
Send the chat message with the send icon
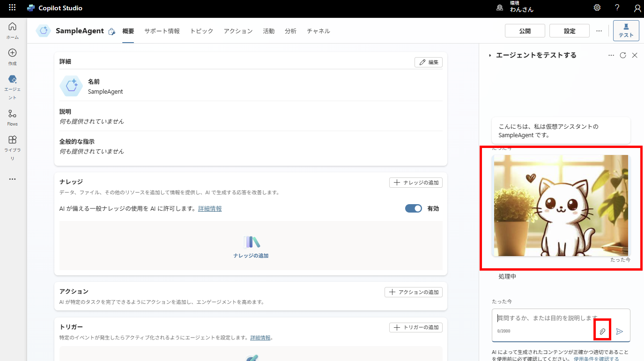coord(620,331)
